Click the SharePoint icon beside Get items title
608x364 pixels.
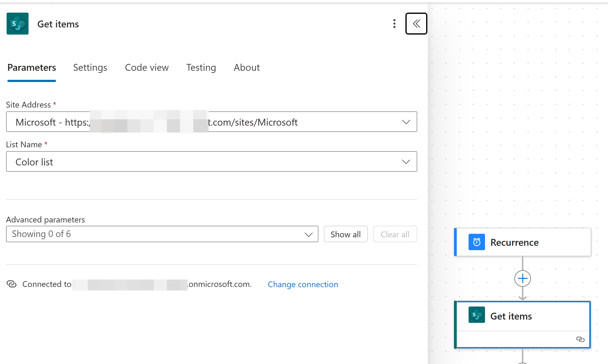[x=17, y=24]
